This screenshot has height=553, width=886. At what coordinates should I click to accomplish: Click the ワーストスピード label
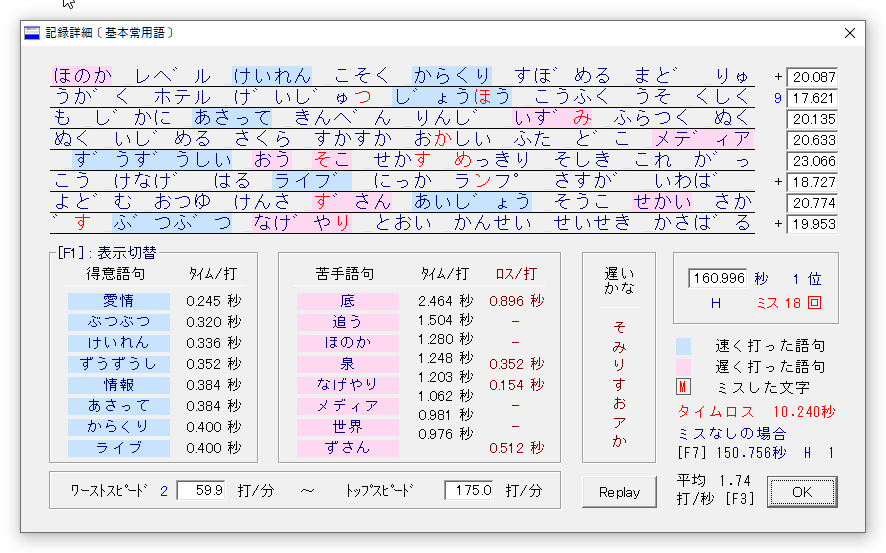[108, 490]
